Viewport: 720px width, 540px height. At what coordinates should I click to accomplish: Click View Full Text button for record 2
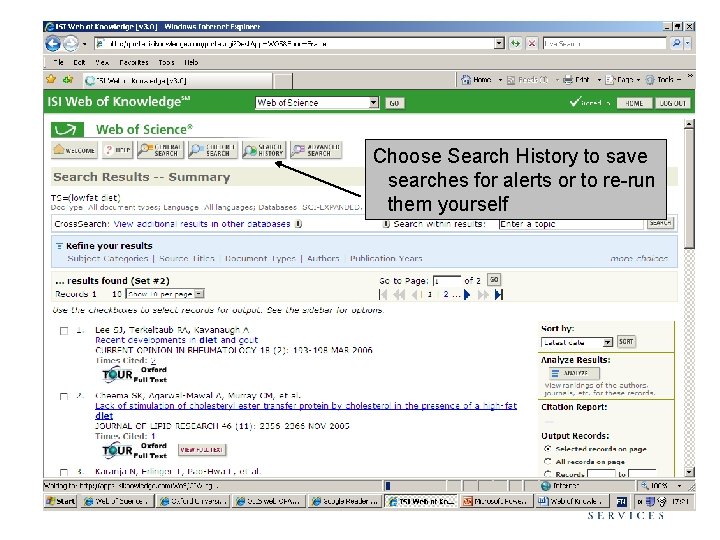coord(202,450)
